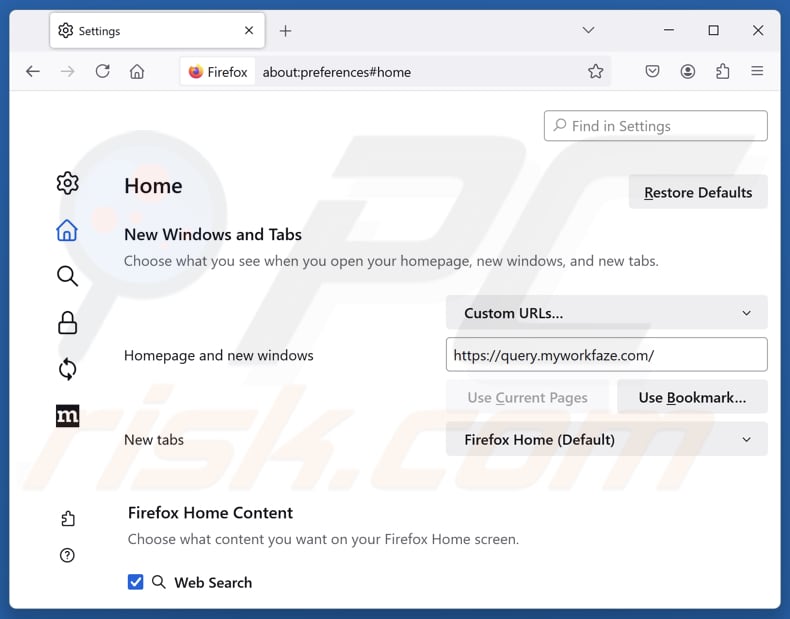
Task: Reload the current page
Action: [x=103, y=72]
